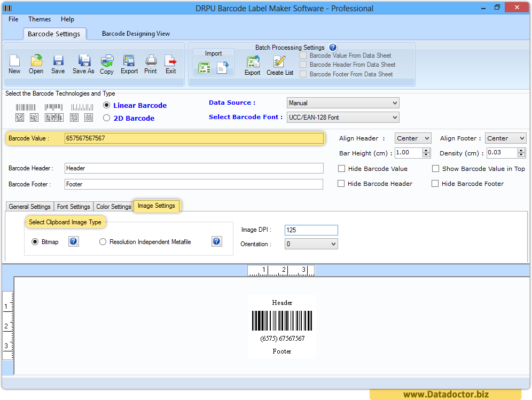Increase Bar Height using the up arrow
Viewport: 532px width, 400px height.
(425, 150)
